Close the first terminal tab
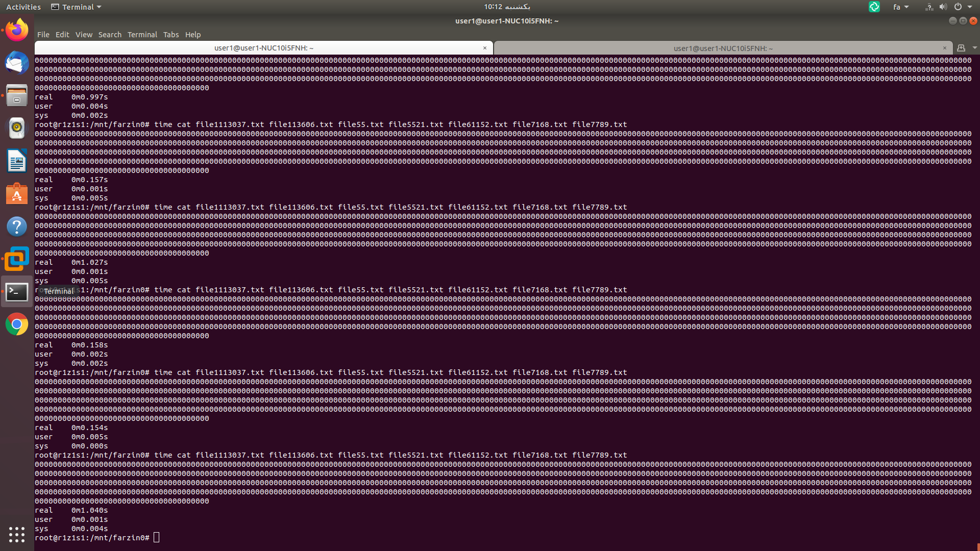This screenshot has width=980, height=551. tap(485, 48)
